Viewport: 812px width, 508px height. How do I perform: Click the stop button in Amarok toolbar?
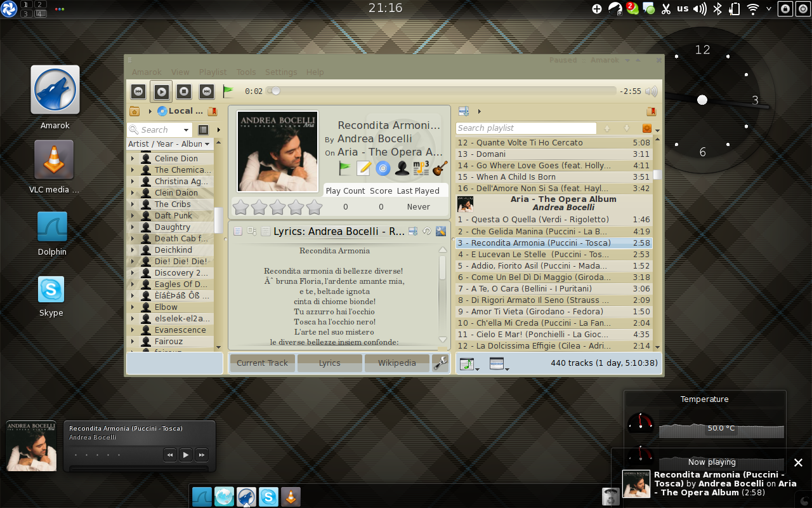coord(183,91)
